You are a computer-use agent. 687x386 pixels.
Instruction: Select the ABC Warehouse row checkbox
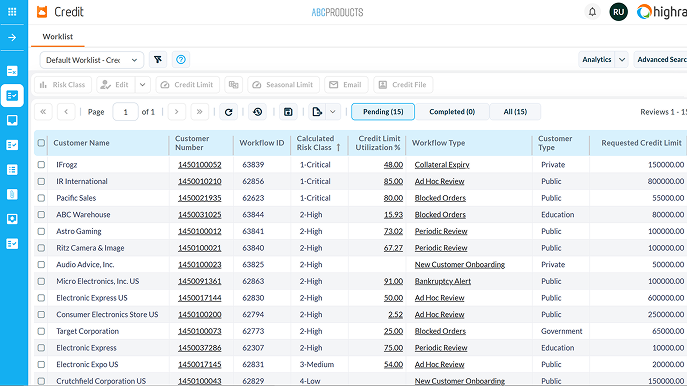click(41, 215)
